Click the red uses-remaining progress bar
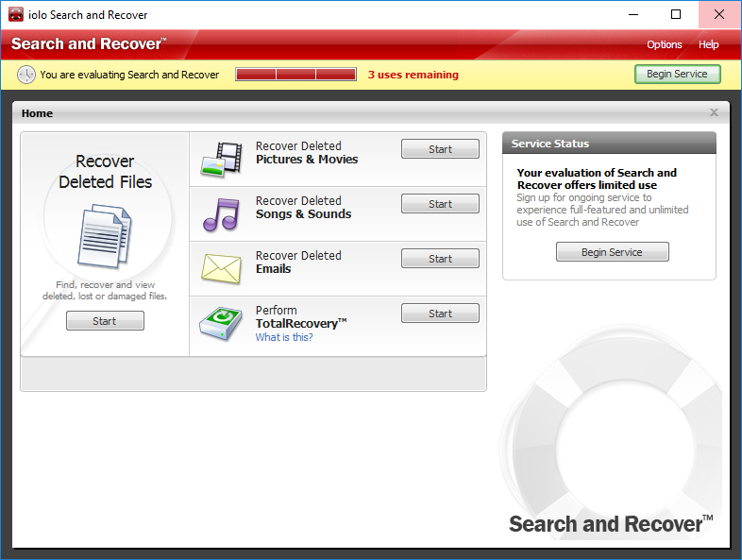Screen dimensions: 742x560 click(x=295, y=75)
